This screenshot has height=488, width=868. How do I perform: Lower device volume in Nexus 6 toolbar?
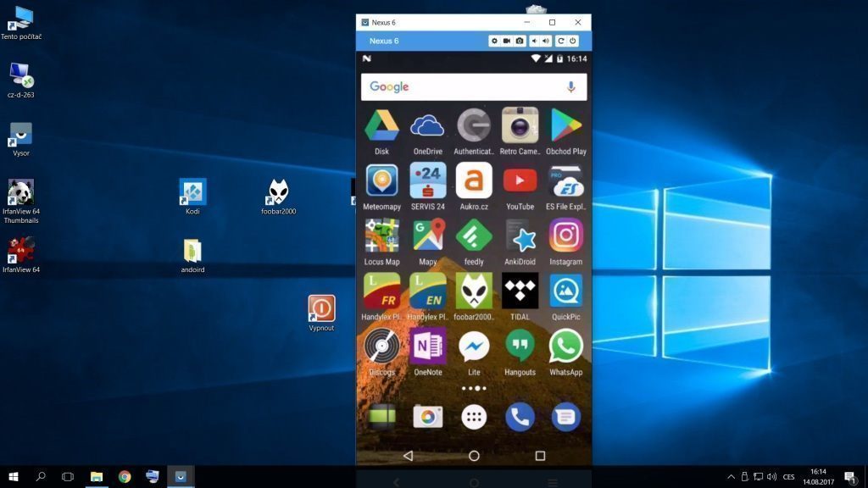click(x=534, y=41)
